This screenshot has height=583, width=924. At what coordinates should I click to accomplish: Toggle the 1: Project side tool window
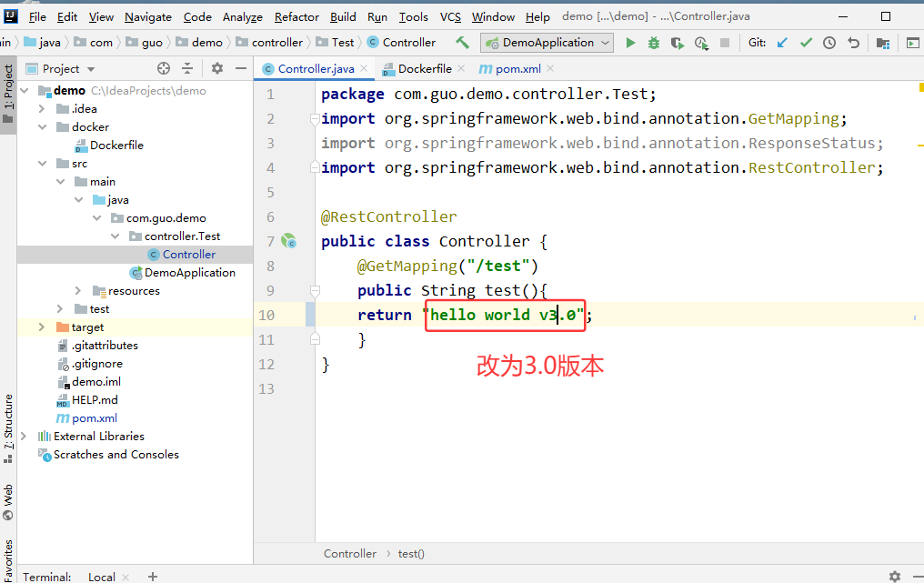(8, 93)
